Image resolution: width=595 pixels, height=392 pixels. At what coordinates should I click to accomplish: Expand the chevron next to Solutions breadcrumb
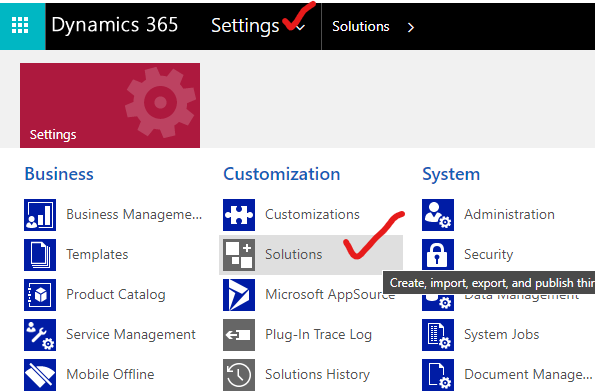point(411,27)
